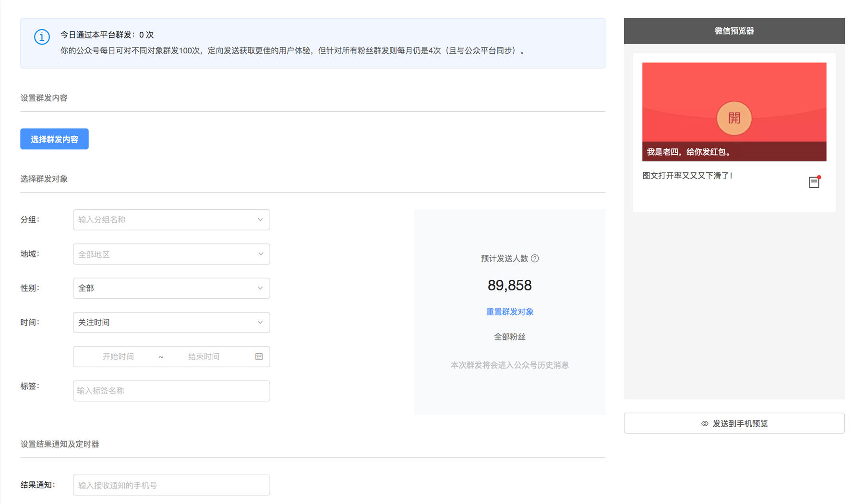Click the 选择群发内容 button

pyautogui.click(x=54, y=139)
